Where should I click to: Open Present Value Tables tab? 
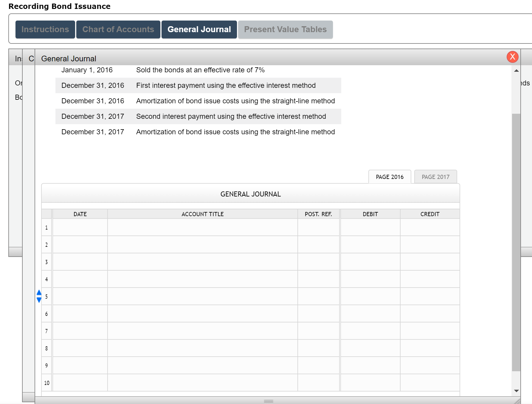286,29
